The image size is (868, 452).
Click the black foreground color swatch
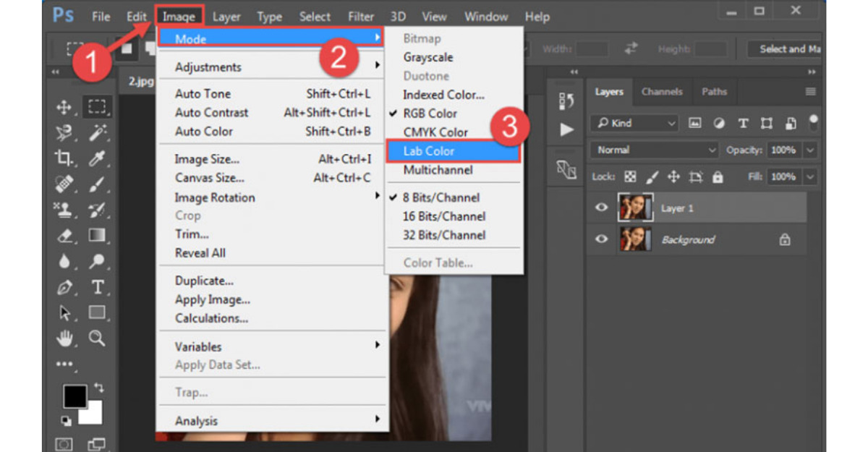pos(75,396)
